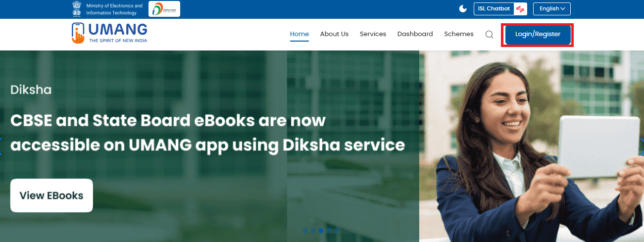Click the Login/Register button
The width and height of the screenshot is (644, 242).
pyautogui.click(x=538, y=35)
